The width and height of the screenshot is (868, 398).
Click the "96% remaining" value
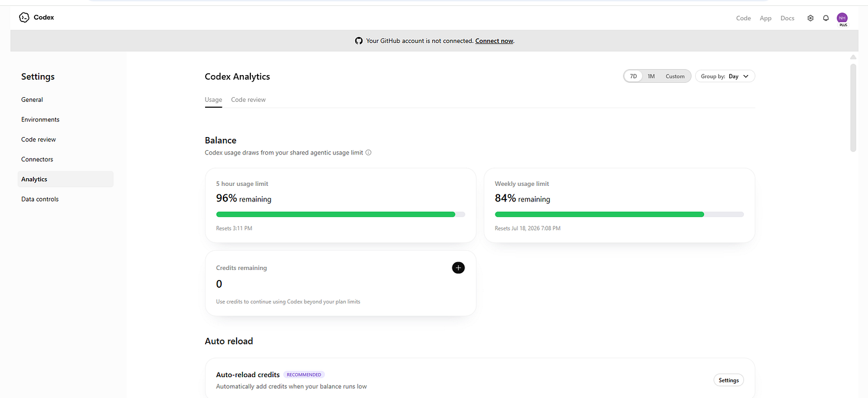(243, 198)
